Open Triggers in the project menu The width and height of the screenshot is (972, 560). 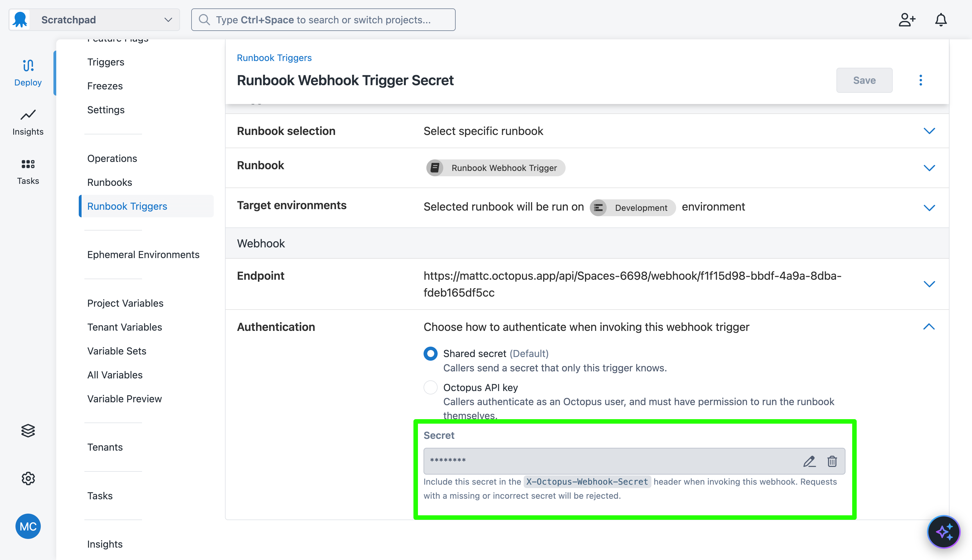click(x=106, y=62)
